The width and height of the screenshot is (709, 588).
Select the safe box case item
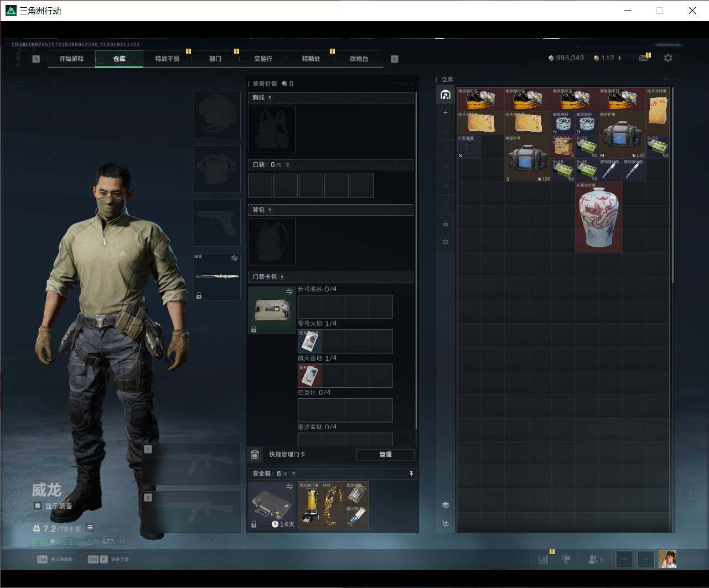click(272, 506)
